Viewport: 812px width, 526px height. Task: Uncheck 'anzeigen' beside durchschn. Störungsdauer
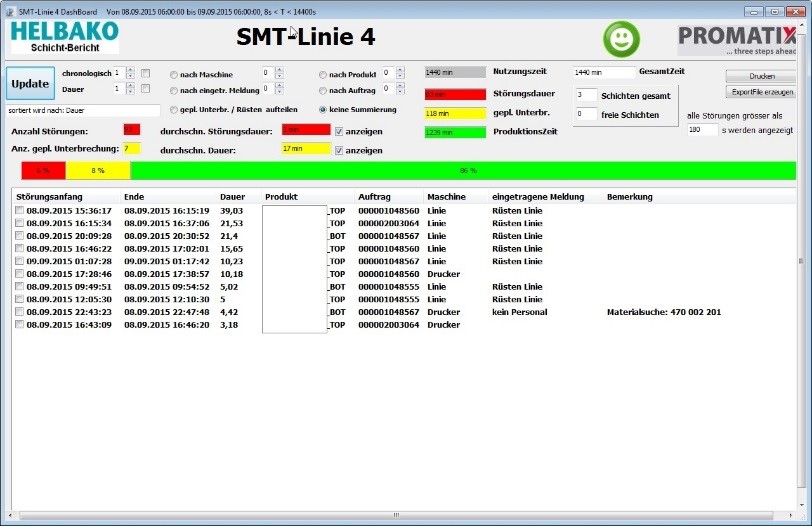coord(339,130)
